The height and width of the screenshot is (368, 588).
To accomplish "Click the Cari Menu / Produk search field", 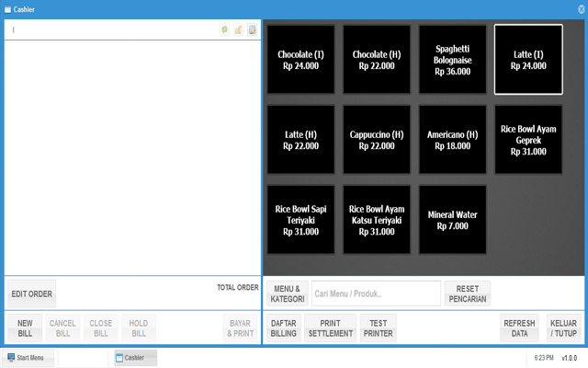I will pyautogui.click(x=376, y=293).
